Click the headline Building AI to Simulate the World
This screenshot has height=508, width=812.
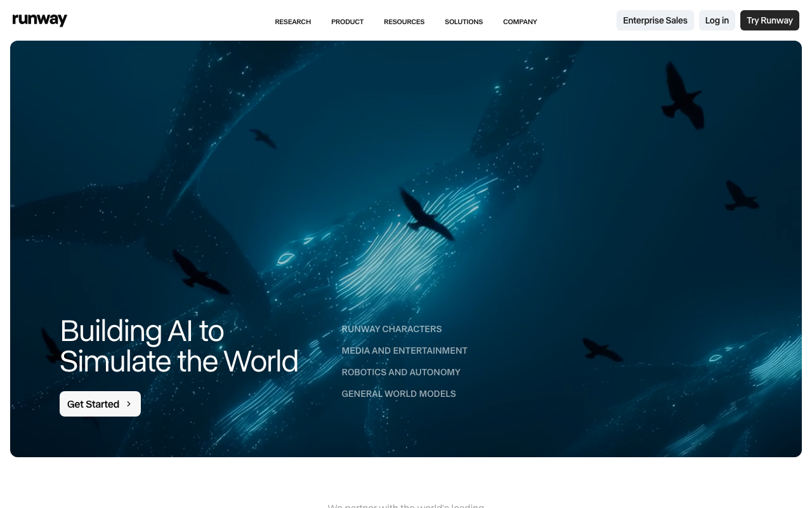pyautogui.click(x=179, y=346)
